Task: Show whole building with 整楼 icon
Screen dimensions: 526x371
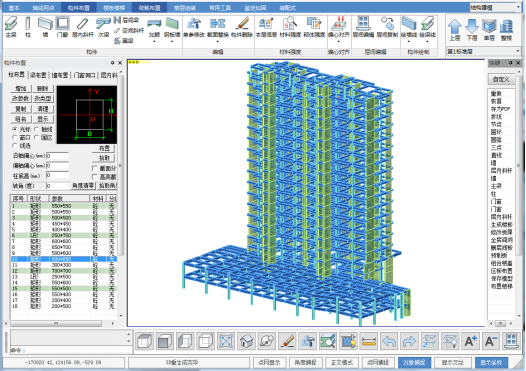Action: click(506, 30)
